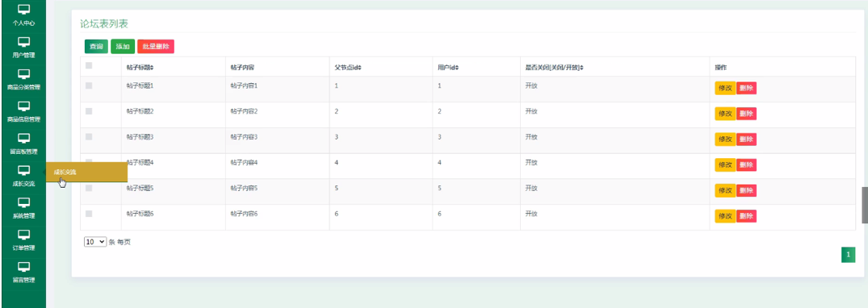Click 删除 for row 帖子标题6
Image resolution: width=868 pixels, height=308 pixels.
click(746, 216)
